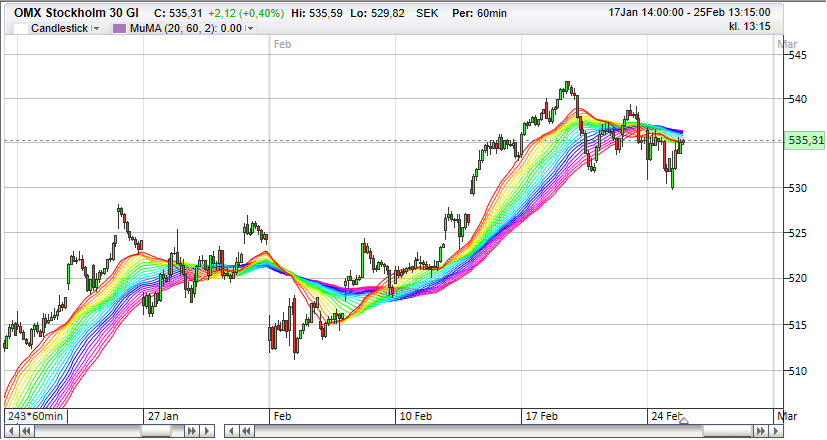Click the closing value C: 535,31

click(178, 13)
